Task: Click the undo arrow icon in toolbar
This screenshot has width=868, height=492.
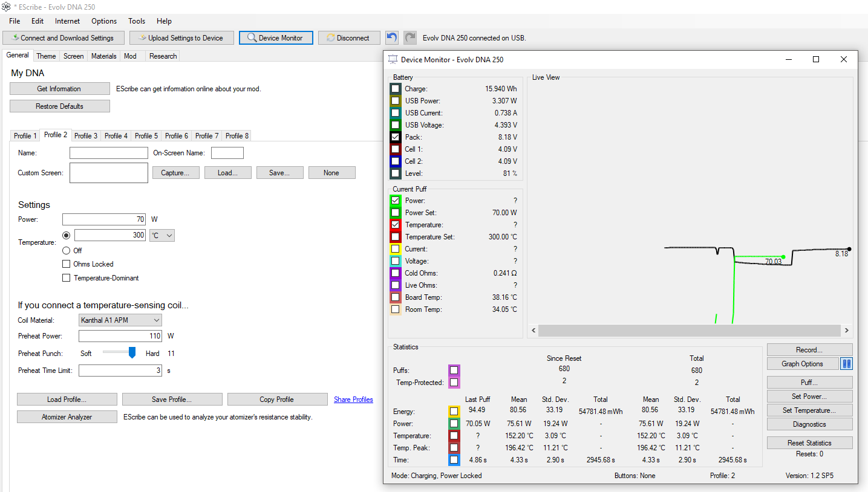Action: coord(392,37)
